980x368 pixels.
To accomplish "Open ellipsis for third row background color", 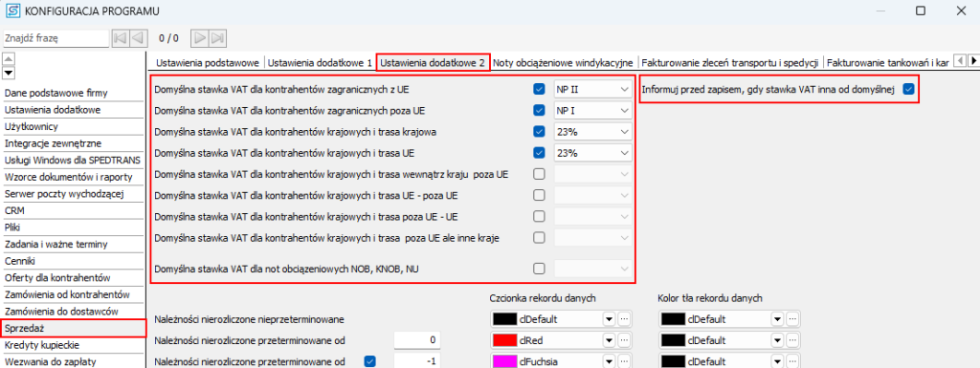I will pyautogui.click(x=792, y=361).
